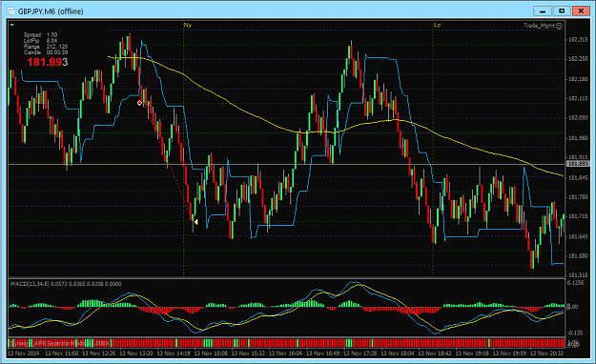Screen dimensions: 596x364
Task: Click the Candle 00:03:39 countdown
Action: click(x=46, y=52)
